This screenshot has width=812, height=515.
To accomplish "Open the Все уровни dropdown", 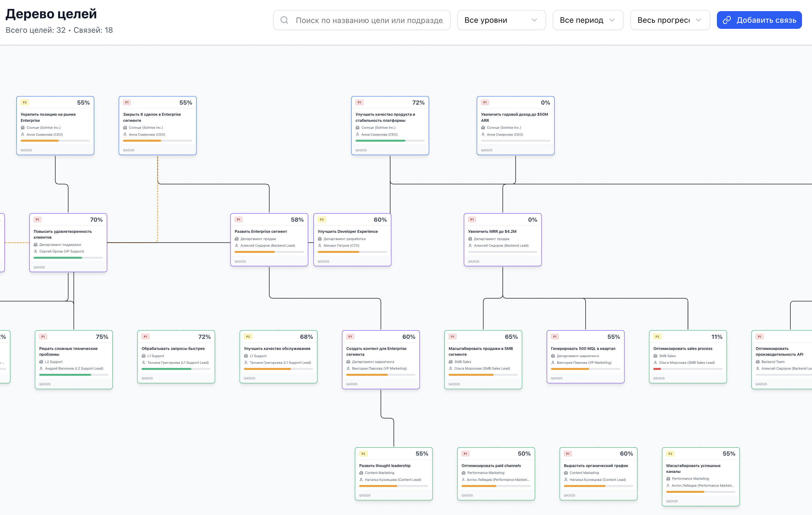I will 501,20.
